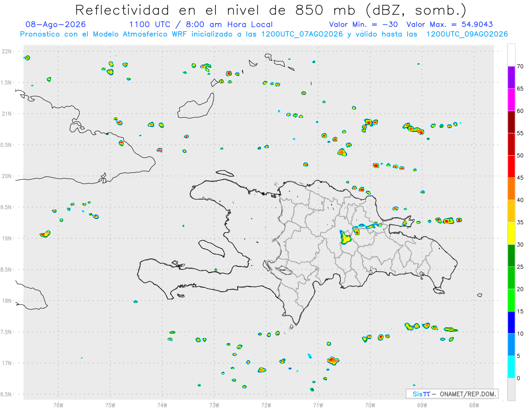Click the '17N' latitude label
532x411 pixels.
[7, 363]
